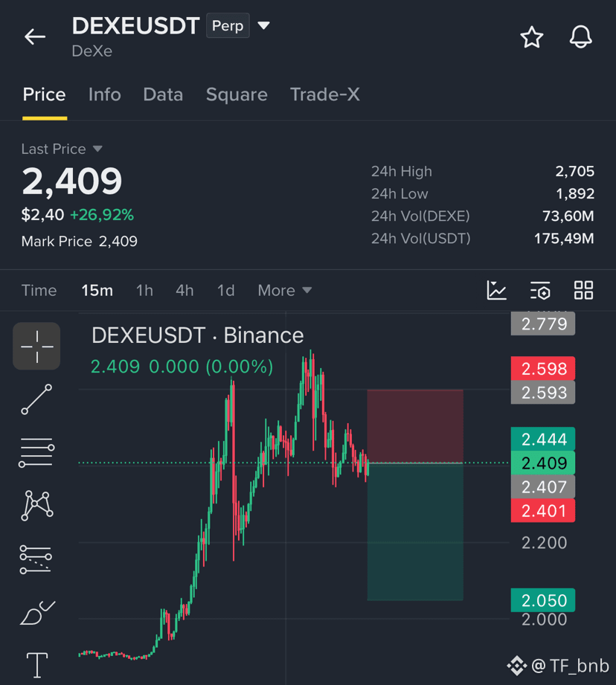Select the red stop-loss zone on chart
This screenshot has width=616, height=685.
(415, 426)
